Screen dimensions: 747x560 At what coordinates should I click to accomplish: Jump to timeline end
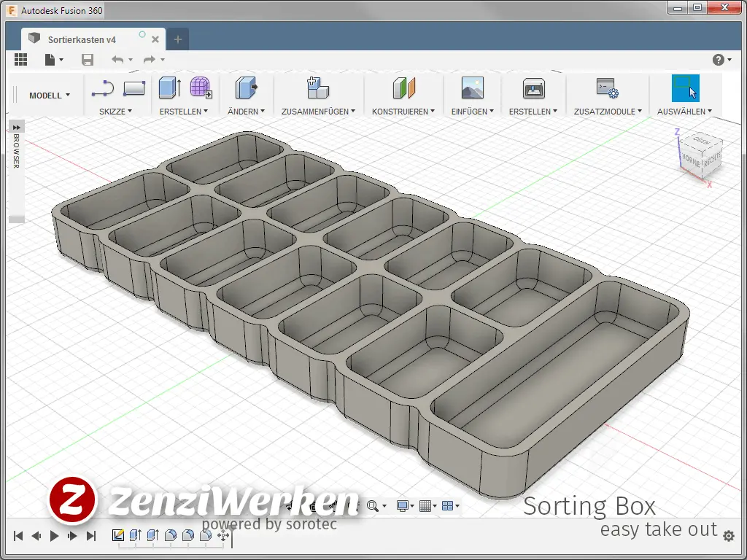[x=91, y=536]
